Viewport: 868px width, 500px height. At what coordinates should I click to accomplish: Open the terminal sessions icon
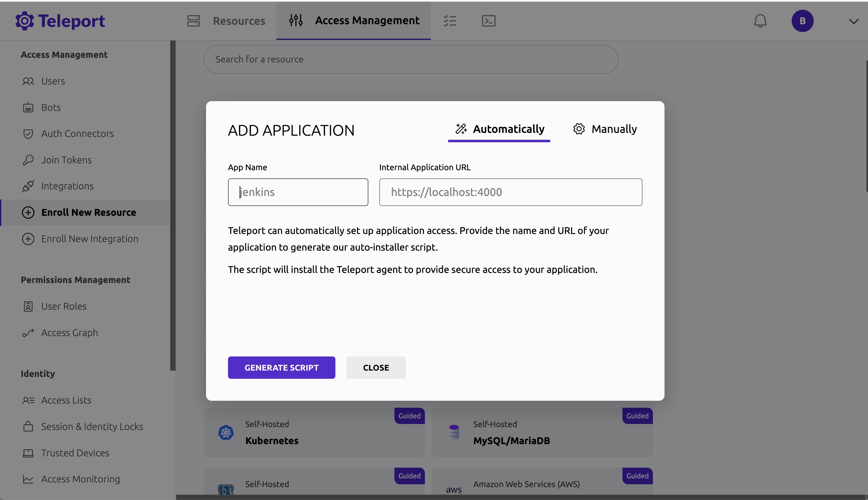coord(488,21)
